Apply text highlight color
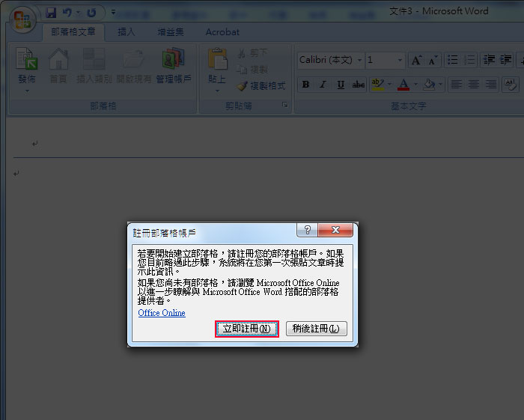The width and height of the screenshot is (524, 420). pyautogui.click(x=377, y=85)
